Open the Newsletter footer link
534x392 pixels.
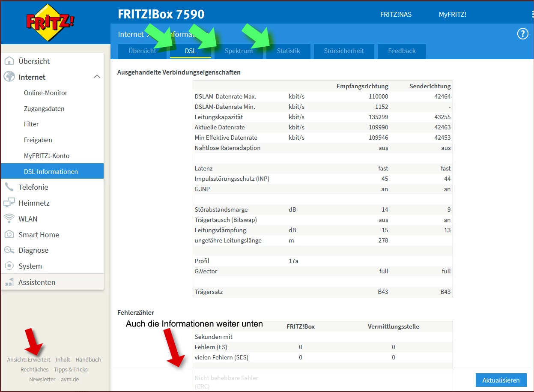tap(42, 379)
